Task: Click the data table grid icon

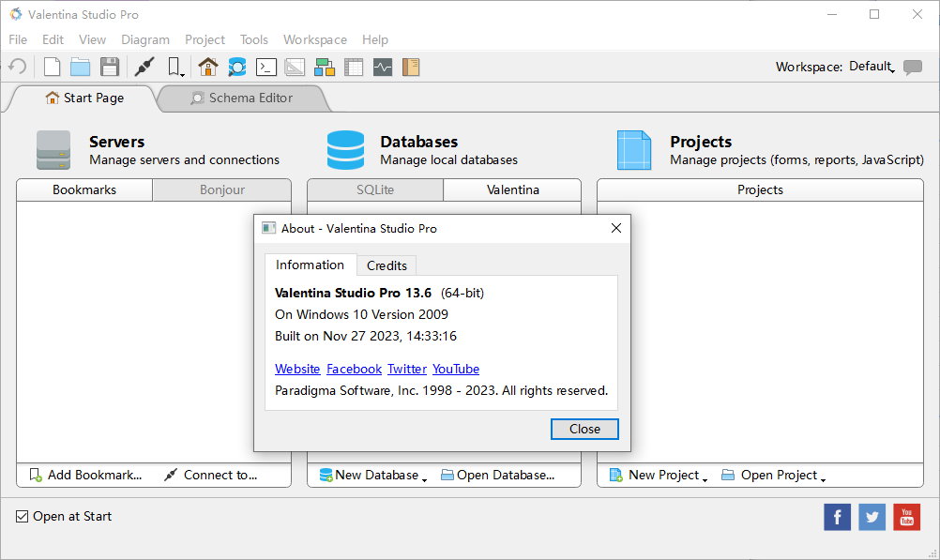Action: 353,67
